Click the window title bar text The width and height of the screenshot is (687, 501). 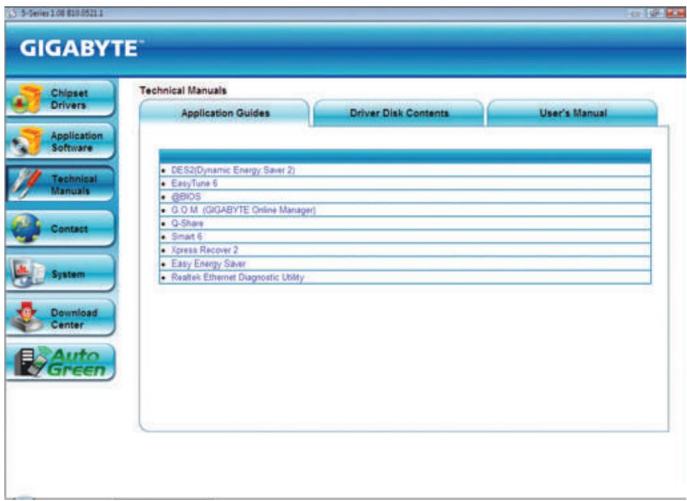(62, 13)
